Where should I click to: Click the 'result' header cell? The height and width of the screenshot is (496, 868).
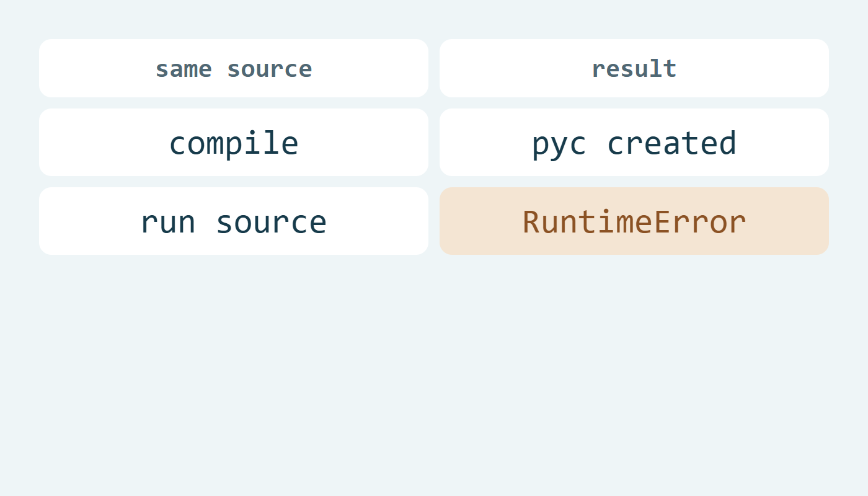coord(634,68)
